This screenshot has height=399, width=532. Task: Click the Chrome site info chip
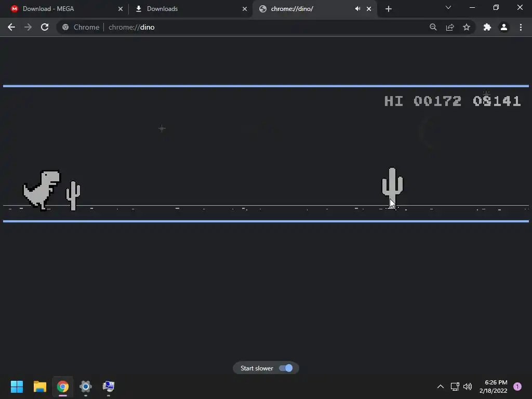[x=81, y=27]
